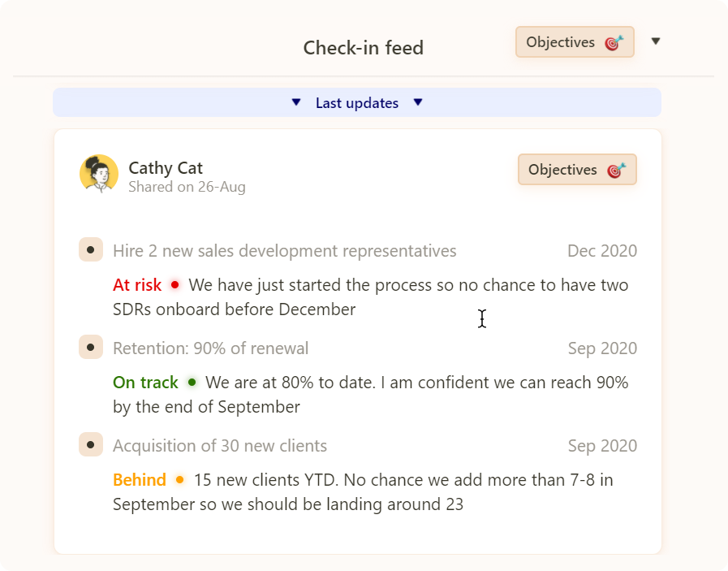The width and height of the screenshot is (728, 571).
Task: Open the Acquisition of 30 new clients objective
Action: click(220, 446)
